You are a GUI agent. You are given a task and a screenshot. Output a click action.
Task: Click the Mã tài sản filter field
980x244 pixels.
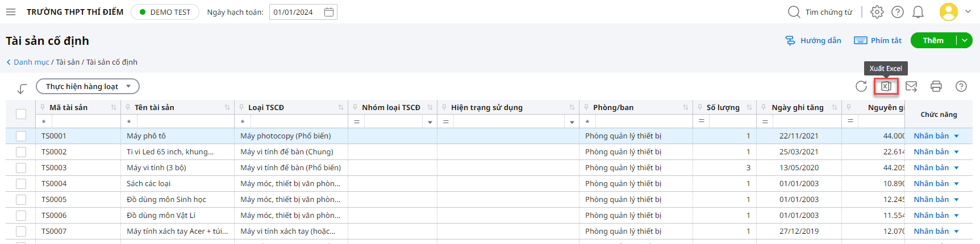(x=85, y=121)
